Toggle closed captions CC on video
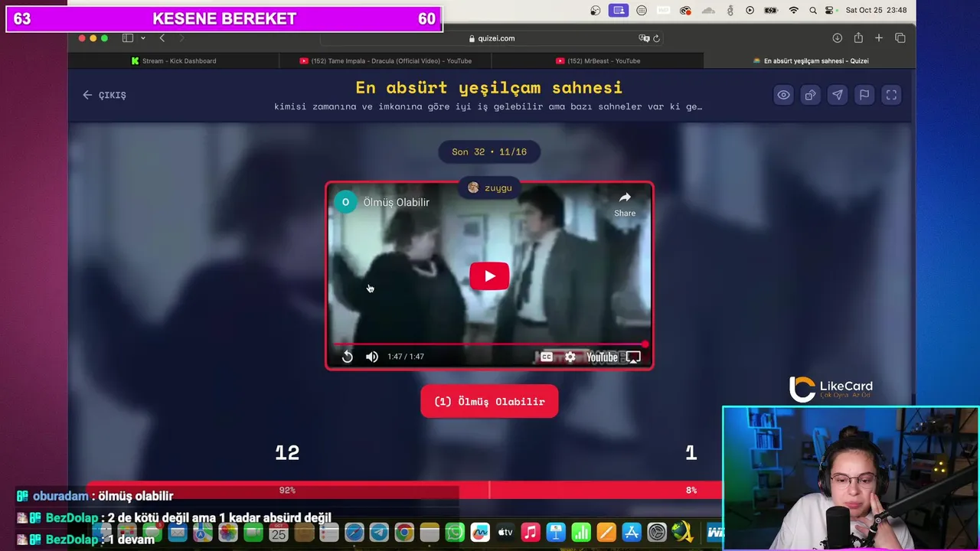The height and width of the screenshot is (551, 980). point(546,357)
